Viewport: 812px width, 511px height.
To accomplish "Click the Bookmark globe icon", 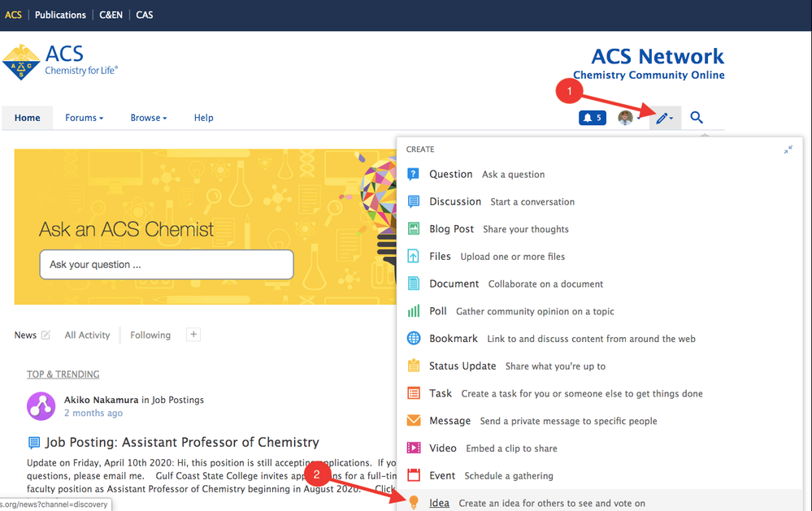I will (x=414, y=339).
